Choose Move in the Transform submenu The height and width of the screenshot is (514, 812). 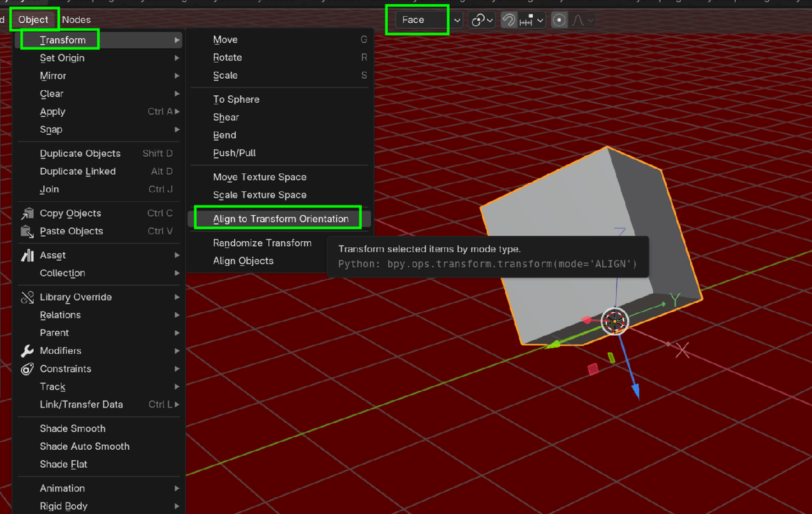(x=280, y=39)
